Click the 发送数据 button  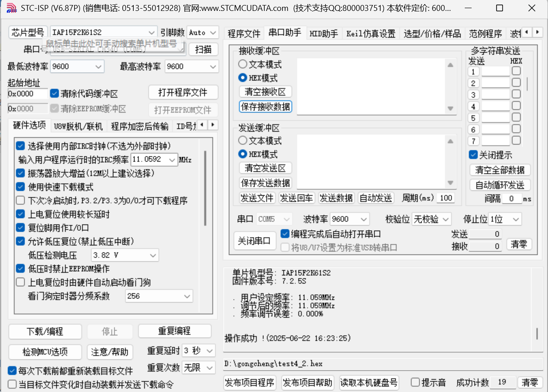336,198
